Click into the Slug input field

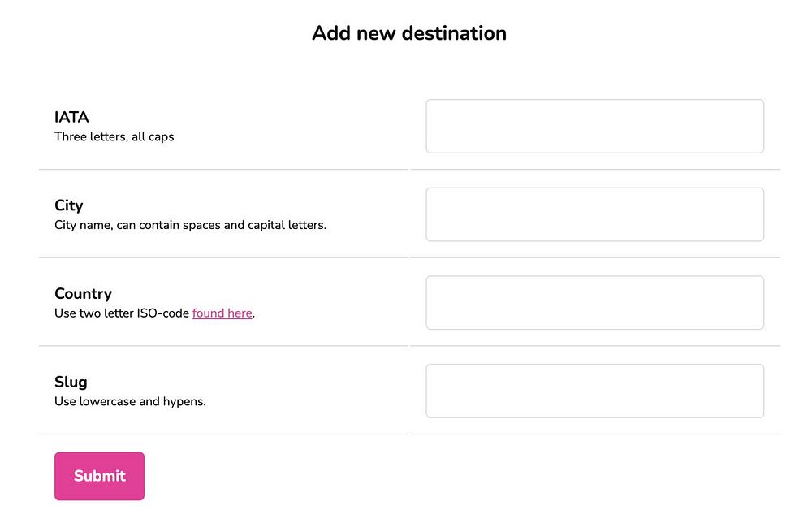(x=594, y=391)
